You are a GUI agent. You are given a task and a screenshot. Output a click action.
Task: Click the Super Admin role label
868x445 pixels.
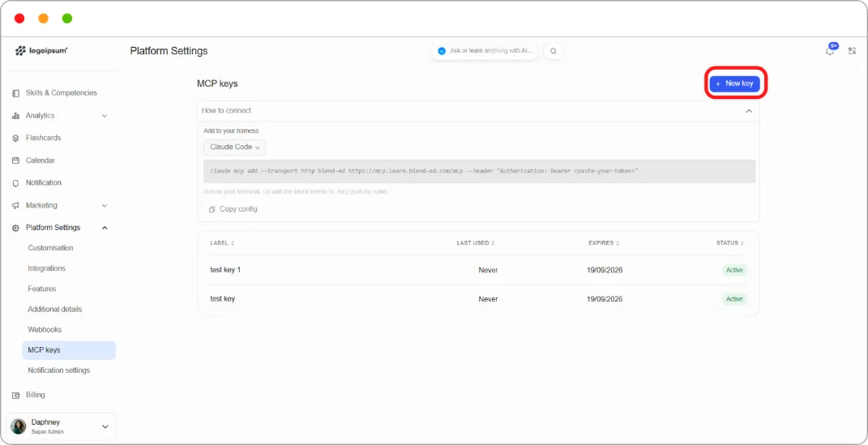[x=48, y=432]
